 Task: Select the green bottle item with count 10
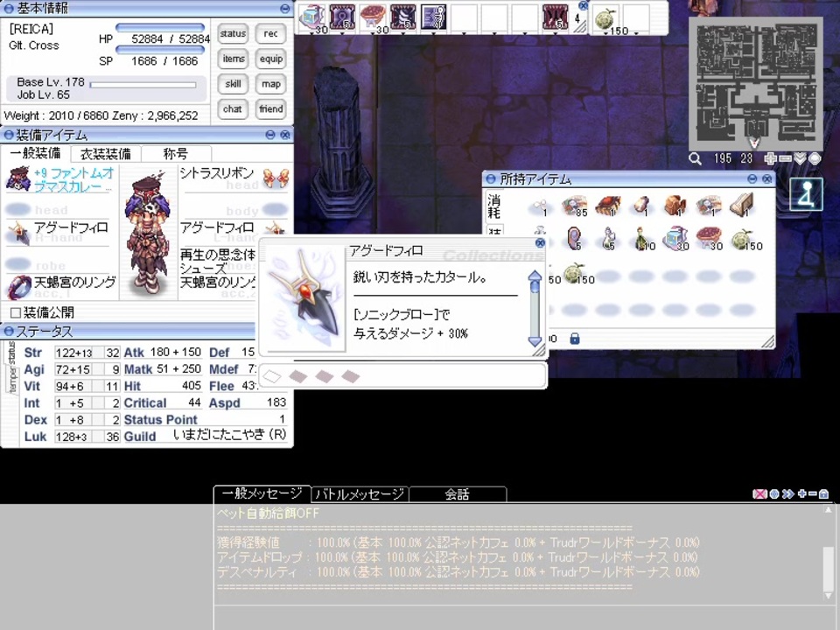[x=641, y=239]
